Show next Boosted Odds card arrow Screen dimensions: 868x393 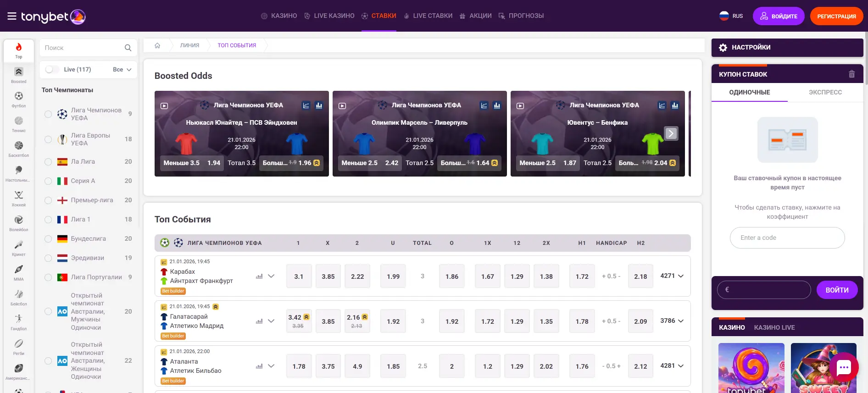coord(671,133)
